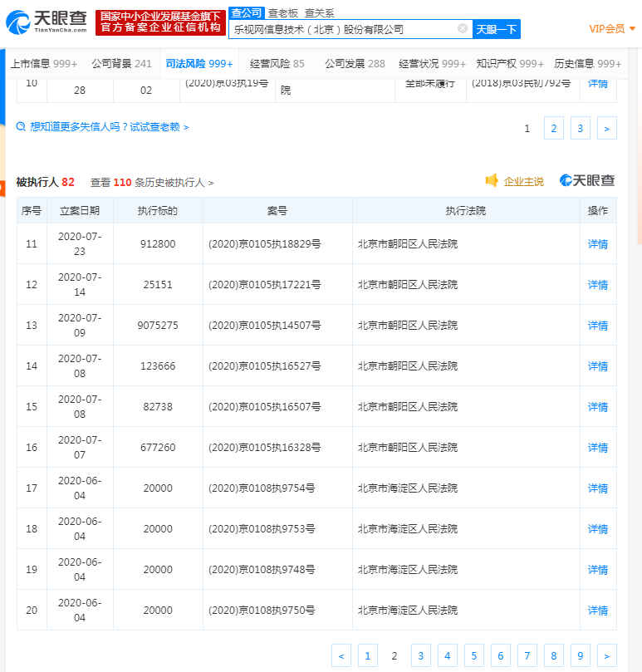Clear the search box with the X icon
Viewport: 642px width, 672px height.
pyautogui.click(x=463, y=29)
